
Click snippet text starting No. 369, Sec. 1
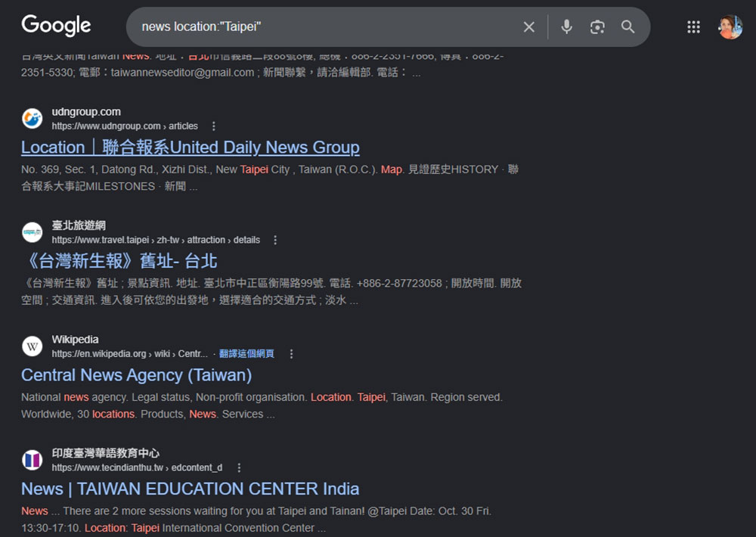[x=270, y=178]
